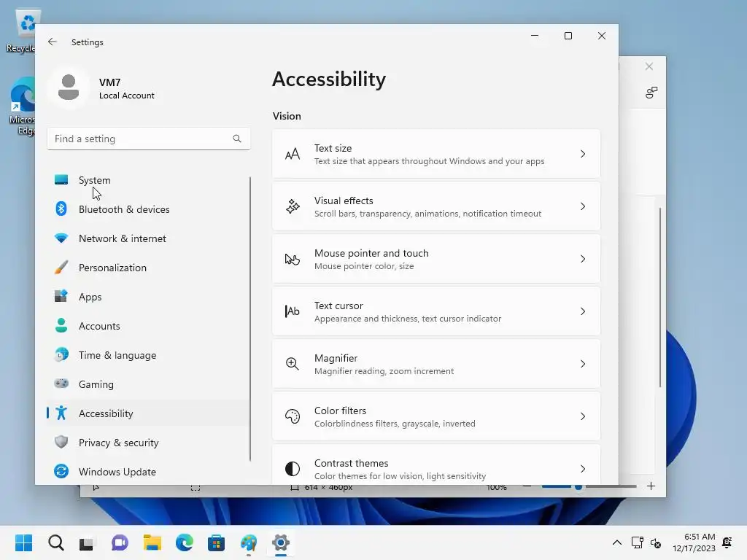Click VM7 Local Account profile
747x560 pixels.
pyautogui.click(x=102, y=88)
